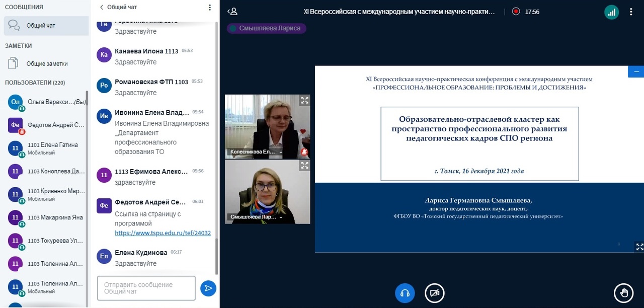Open main options menu in top-right corner
The width and height of the screenshot is (644, 308).
[x=631, y=12]
